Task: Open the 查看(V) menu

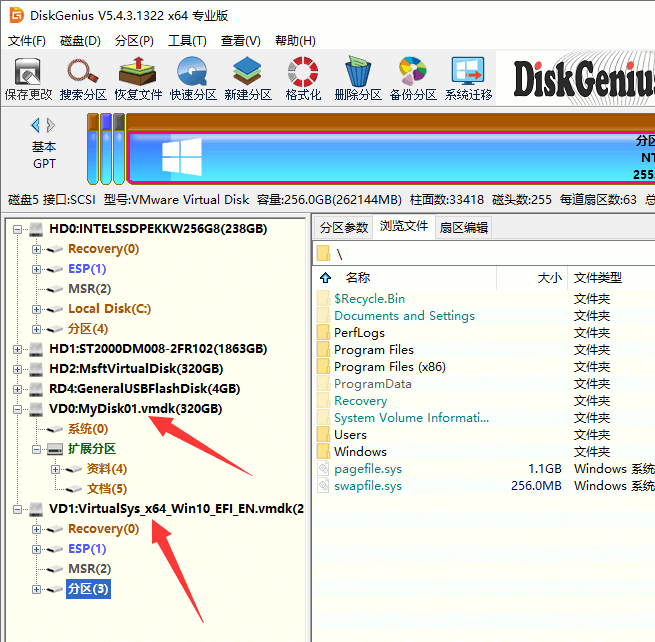Action: (241, 41)
